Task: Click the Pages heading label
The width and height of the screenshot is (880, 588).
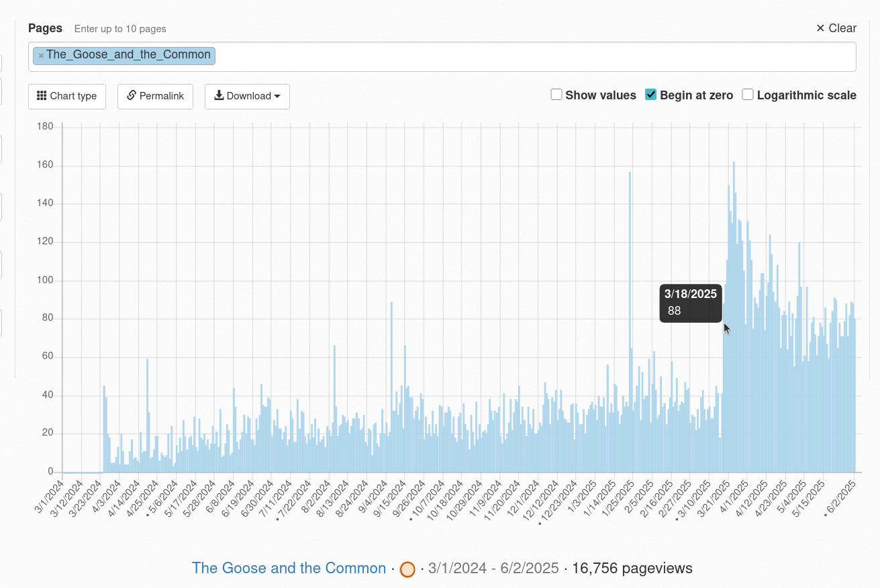Action: pos(45,28)
